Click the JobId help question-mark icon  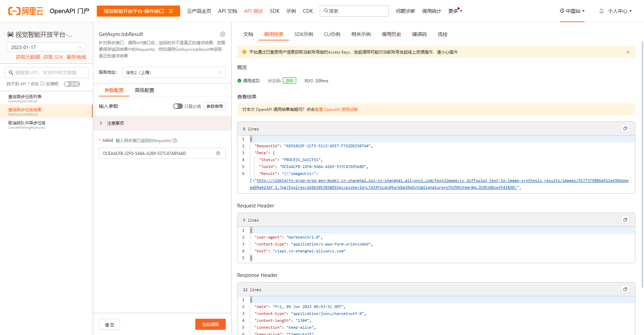(x=175, y=141)
